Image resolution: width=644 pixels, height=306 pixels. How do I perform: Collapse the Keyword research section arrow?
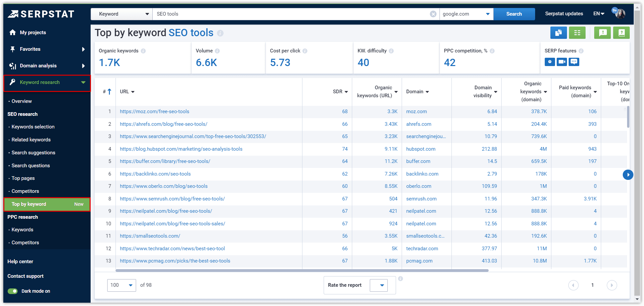(x=83, y=82)
